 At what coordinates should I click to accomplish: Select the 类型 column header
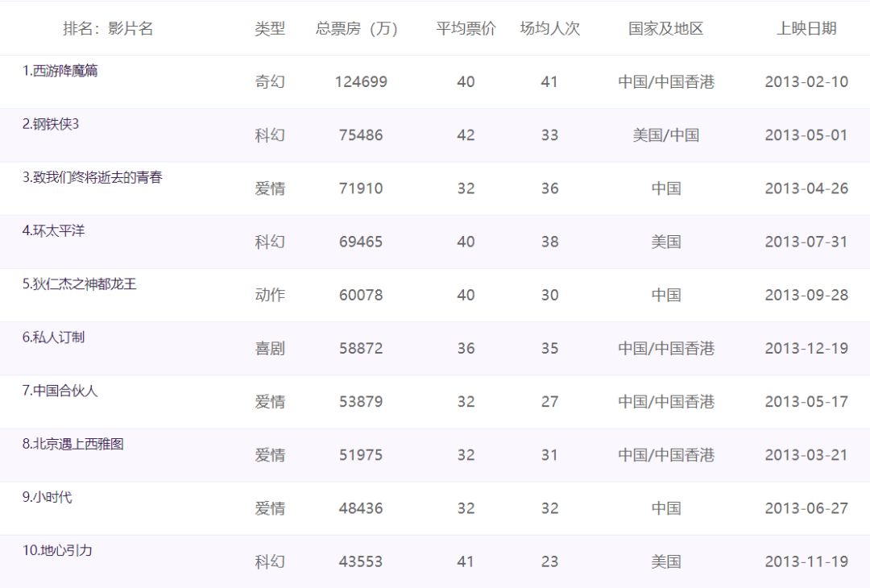click(270, 29)
